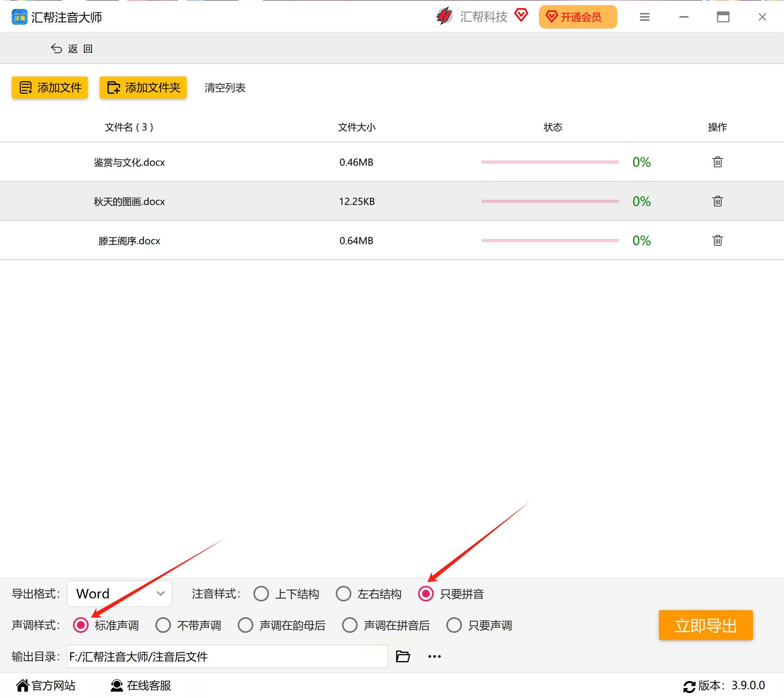784x698 pixels.
Task: Expand the 导出格式 Word dropdown
Action: (120, 594)
